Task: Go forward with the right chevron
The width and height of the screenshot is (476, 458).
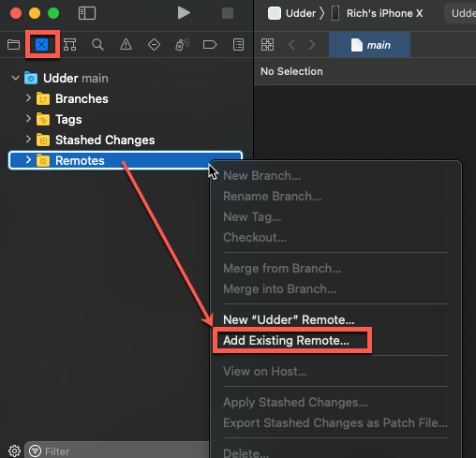Action: pos(312,45)
